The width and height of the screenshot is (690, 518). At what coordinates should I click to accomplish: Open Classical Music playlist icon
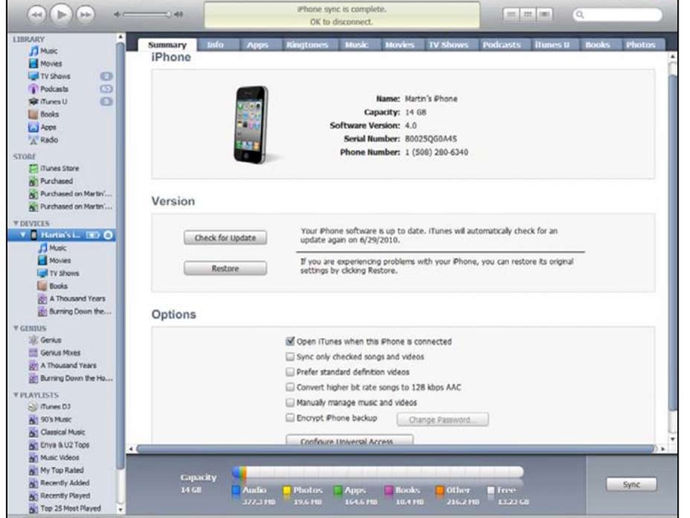(x=33, y=433)
